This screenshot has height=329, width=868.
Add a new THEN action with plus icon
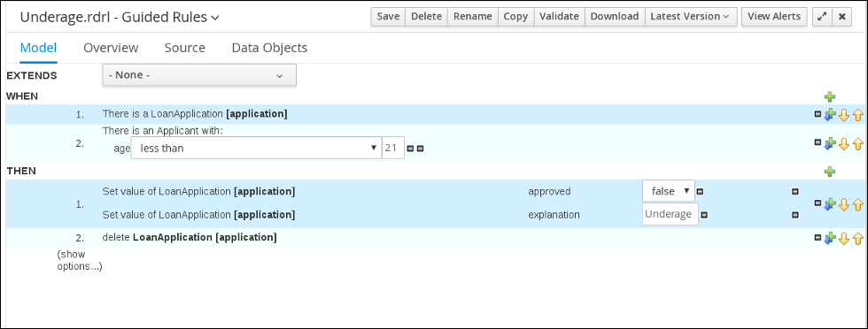[x=829, y=172]
